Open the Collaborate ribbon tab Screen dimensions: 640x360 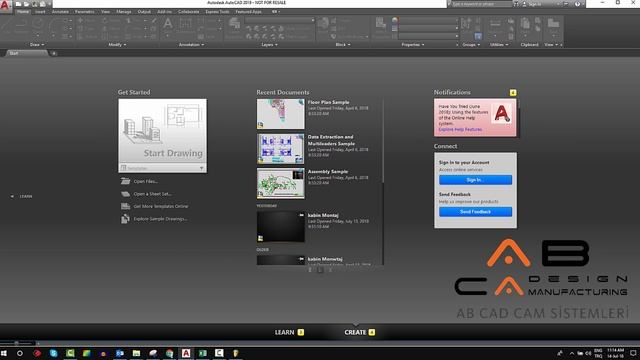[x=189, y=11]
